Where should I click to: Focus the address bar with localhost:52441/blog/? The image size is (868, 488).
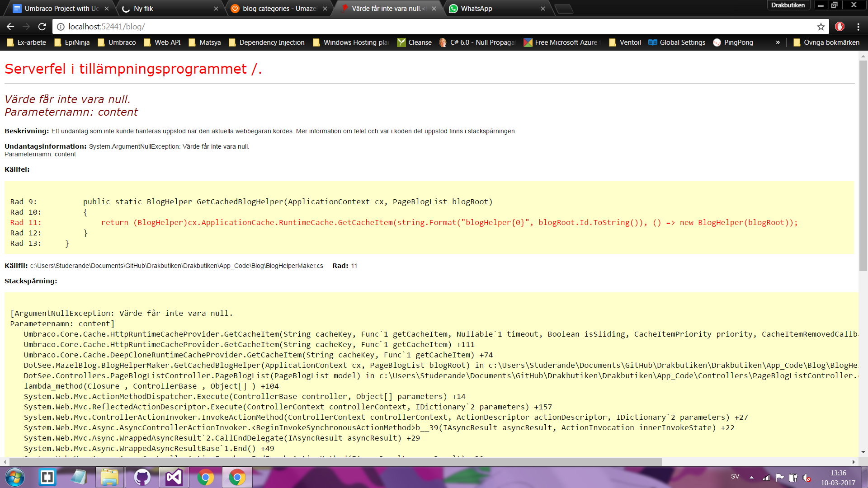(x=441, y=27)
